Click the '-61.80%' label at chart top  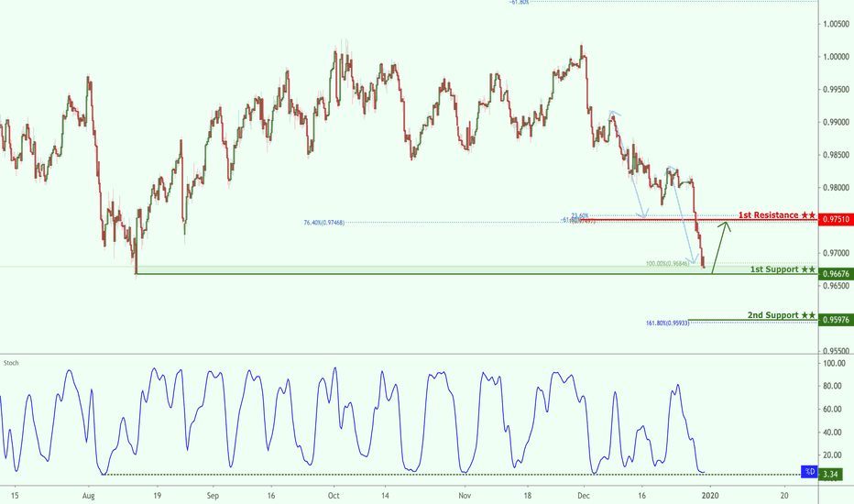[x=519, y=2]
